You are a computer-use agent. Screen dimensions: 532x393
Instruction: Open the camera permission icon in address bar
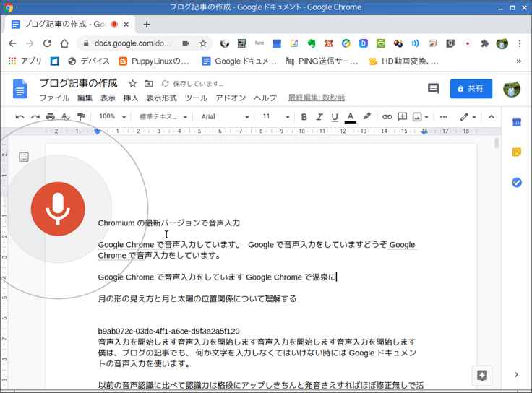(186, 43)
